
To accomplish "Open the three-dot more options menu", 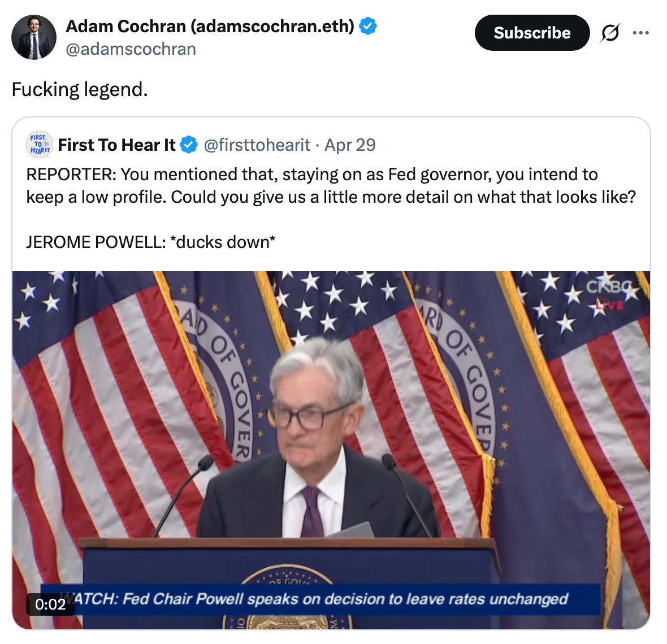I will [x=640, y=33].
